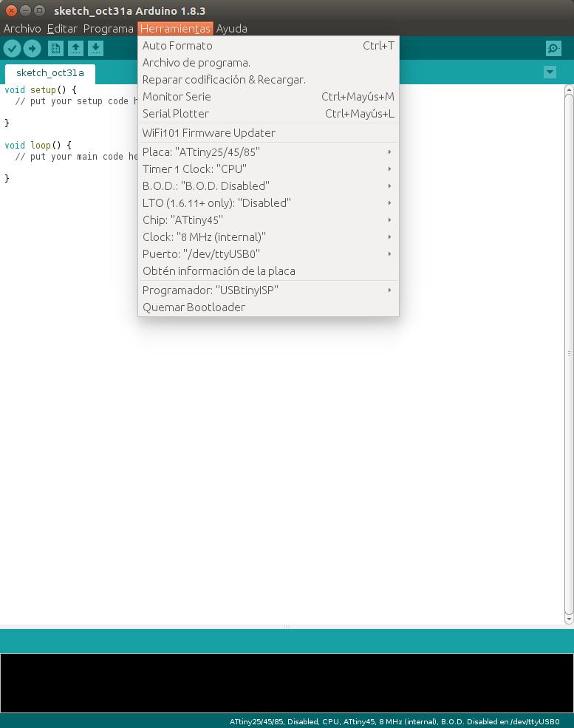The height and width of the screenshot is (728, 574).
Task: Create a new sketch with New icon
Action: (x=55, y=48)
